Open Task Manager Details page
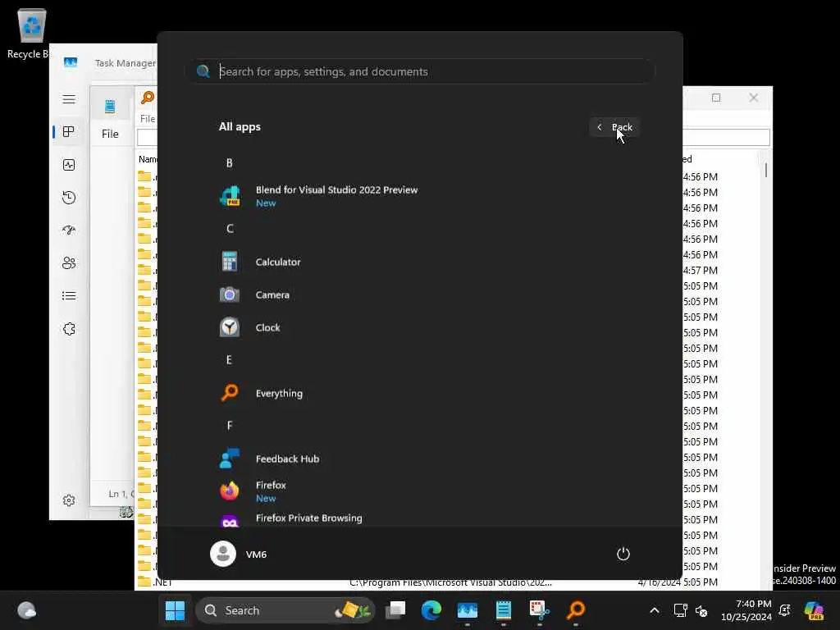The image size is (840, 630). click(x=69, y=295)
